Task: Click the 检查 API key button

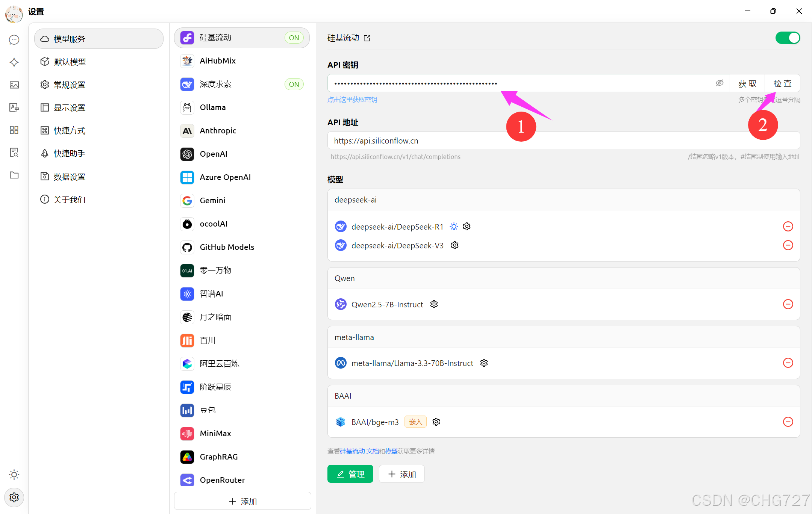Action: (782, 83)
